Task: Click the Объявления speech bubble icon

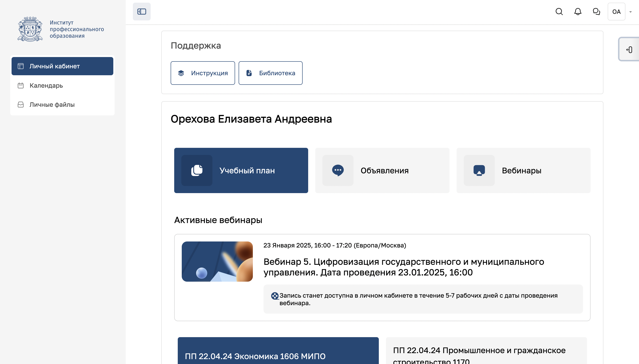Action: pyautogui.click(x=338, y=170)
